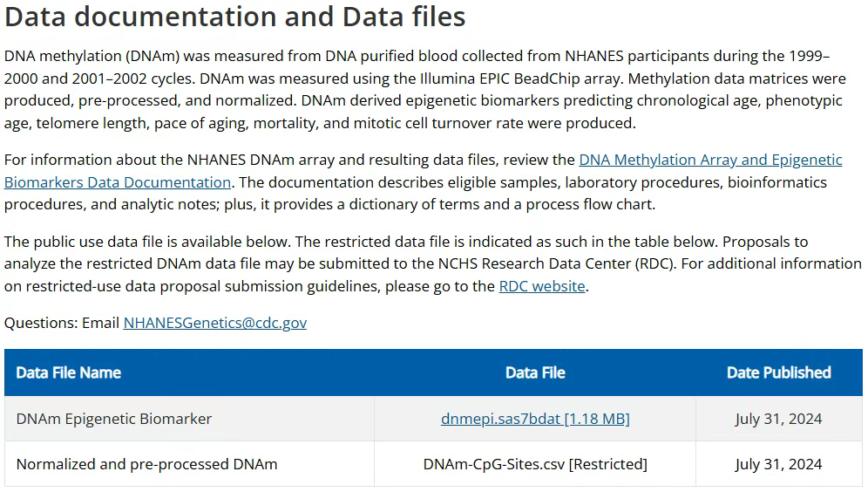
Task: Select the Normalized and pre-processed DNAm cell
Action: pos(146,464)
